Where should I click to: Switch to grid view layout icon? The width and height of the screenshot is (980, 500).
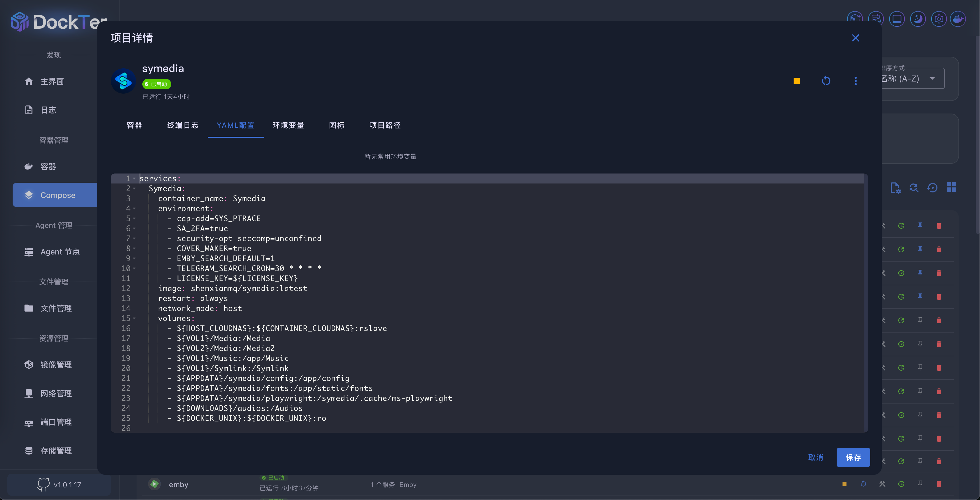951,187
